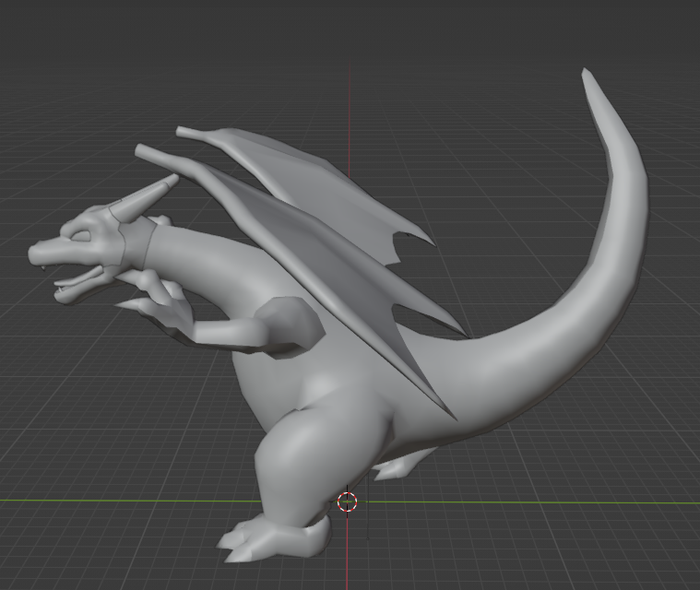700x590 pixels.
Task: Click the red-white 3D cursor
Action: tap(347, 501)
